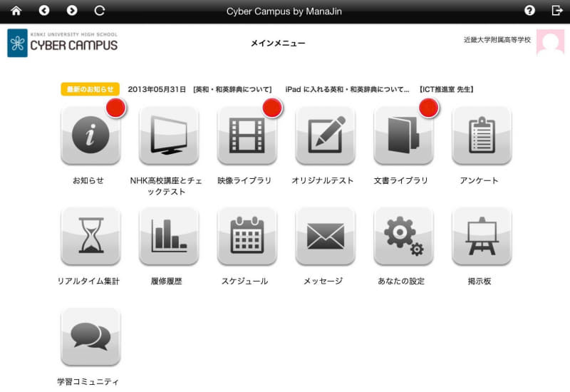
Task: Open オリジナルテスト pencil icon
Action: tap(325, 135)
